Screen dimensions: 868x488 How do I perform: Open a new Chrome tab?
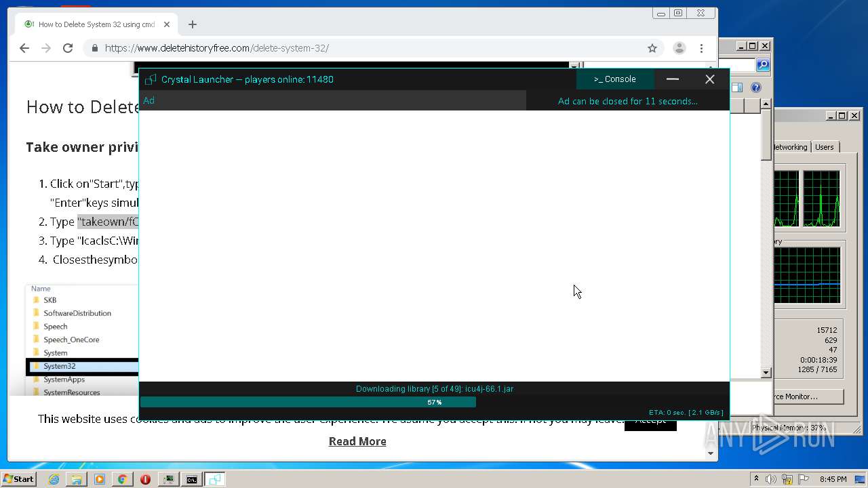(x=193, y=24)
